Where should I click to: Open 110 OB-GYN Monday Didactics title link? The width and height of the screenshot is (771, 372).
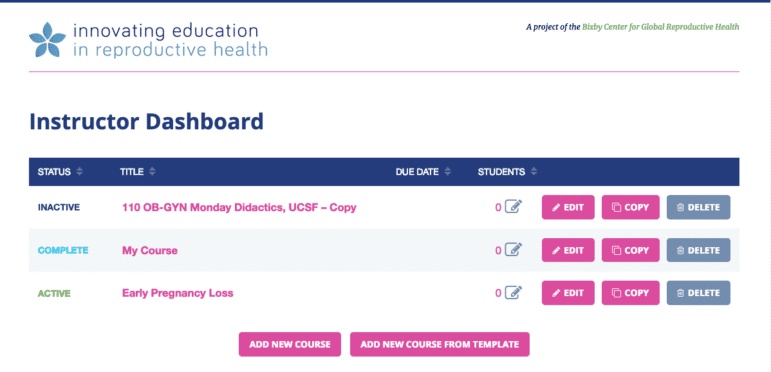pyautogui.click(x=239, y=207)
